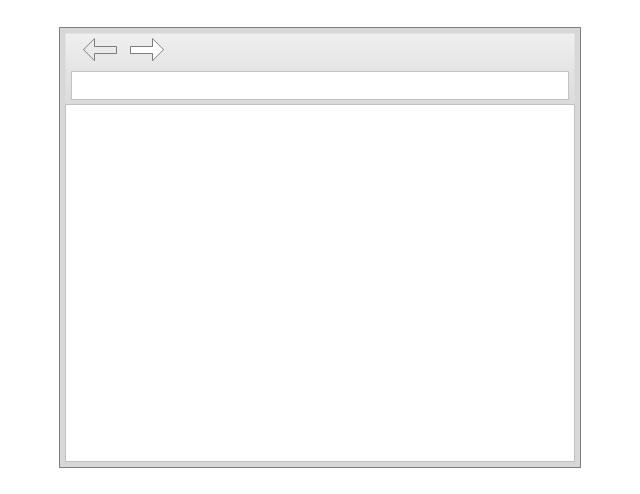This screenshot has width=640, height=494.
Task: Click the center of the white content pane
Action: tap(320, 283)
